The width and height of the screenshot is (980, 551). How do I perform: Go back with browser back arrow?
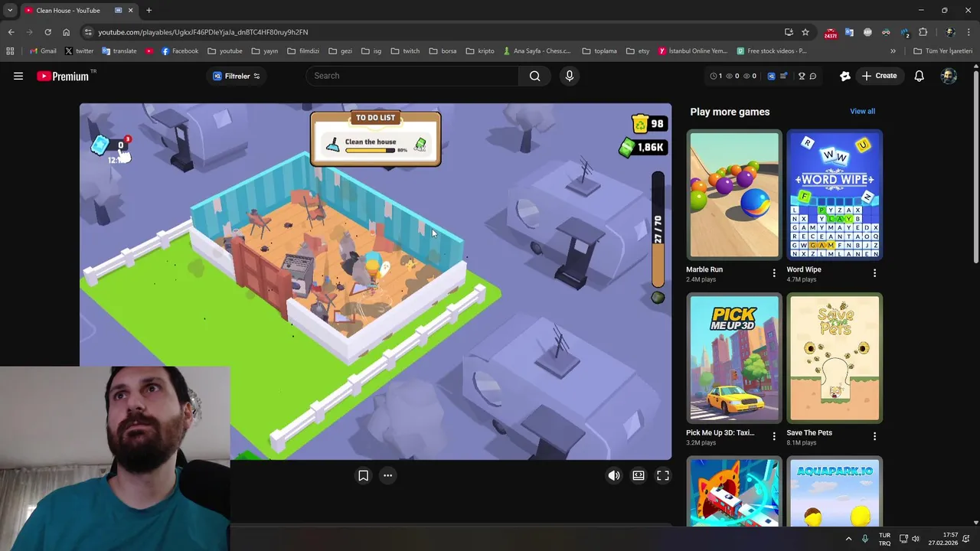(11, 32)
